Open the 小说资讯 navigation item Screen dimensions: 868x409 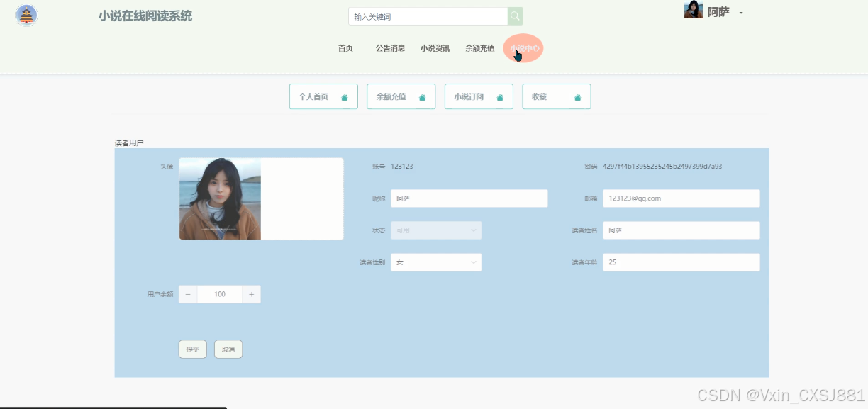click(x=435, y=48)
